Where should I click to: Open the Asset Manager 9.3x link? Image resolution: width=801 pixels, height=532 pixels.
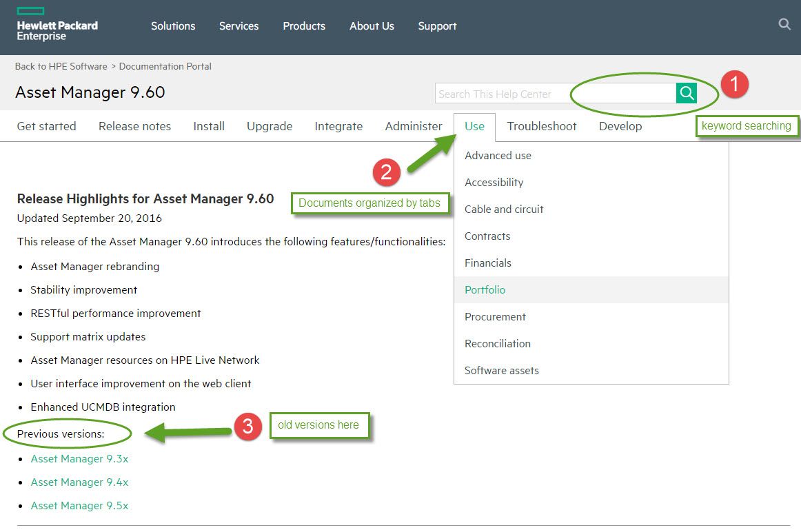[x=80, y=459]
